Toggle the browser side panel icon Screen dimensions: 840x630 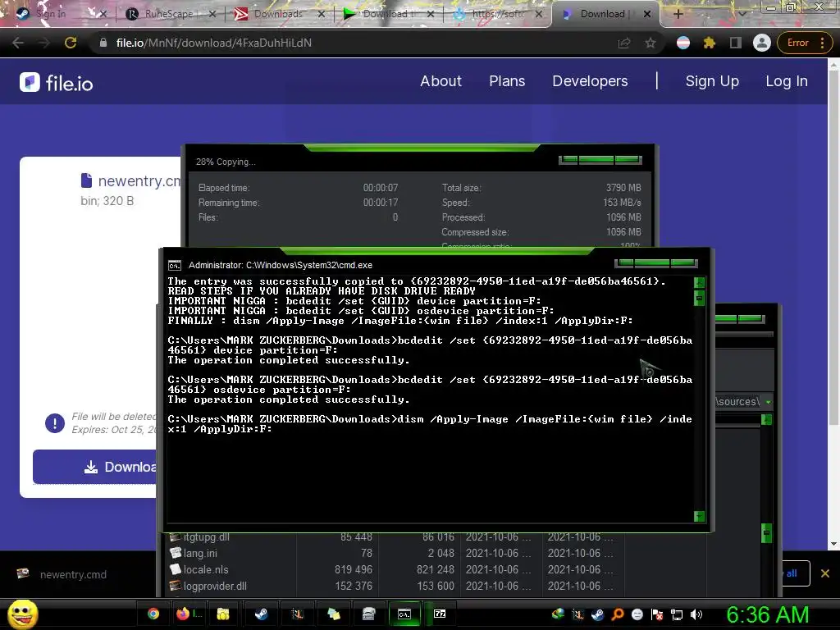[x=736, y=43]
